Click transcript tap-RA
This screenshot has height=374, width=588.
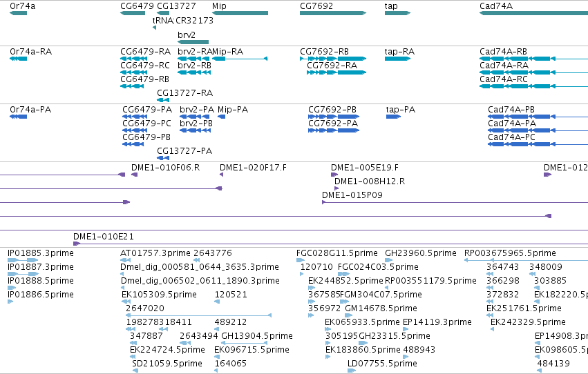click(397, 59)
